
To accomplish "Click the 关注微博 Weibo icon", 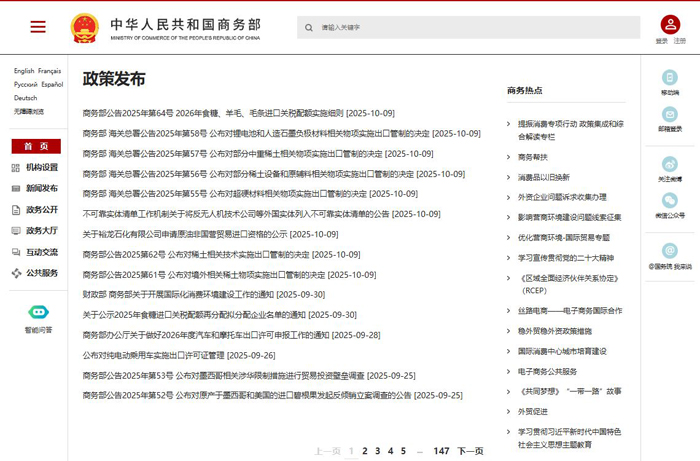I will pyautogui.click(x=670, y=164).
